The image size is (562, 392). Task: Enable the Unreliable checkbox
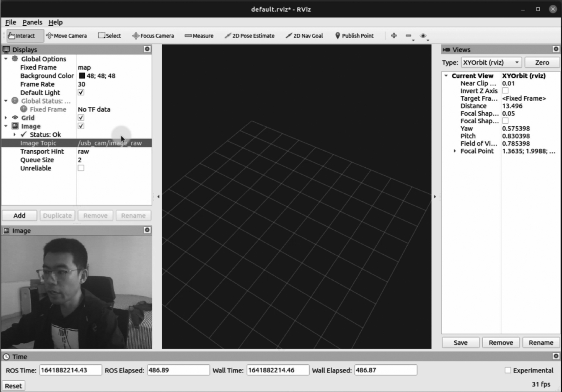pos(81,168)
